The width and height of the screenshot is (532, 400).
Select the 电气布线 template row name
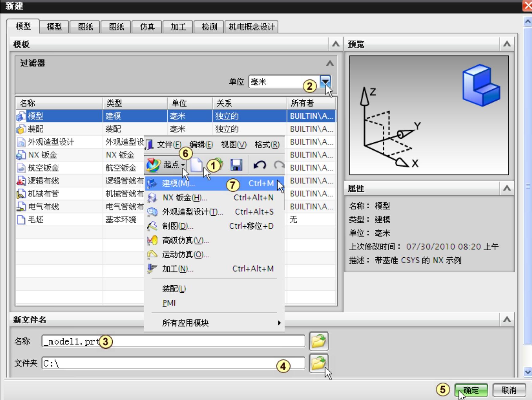(43, 207)
